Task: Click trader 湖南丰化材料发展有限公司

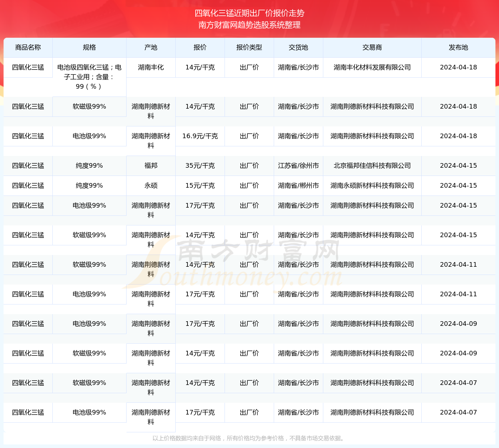Action: click(372, 67)
